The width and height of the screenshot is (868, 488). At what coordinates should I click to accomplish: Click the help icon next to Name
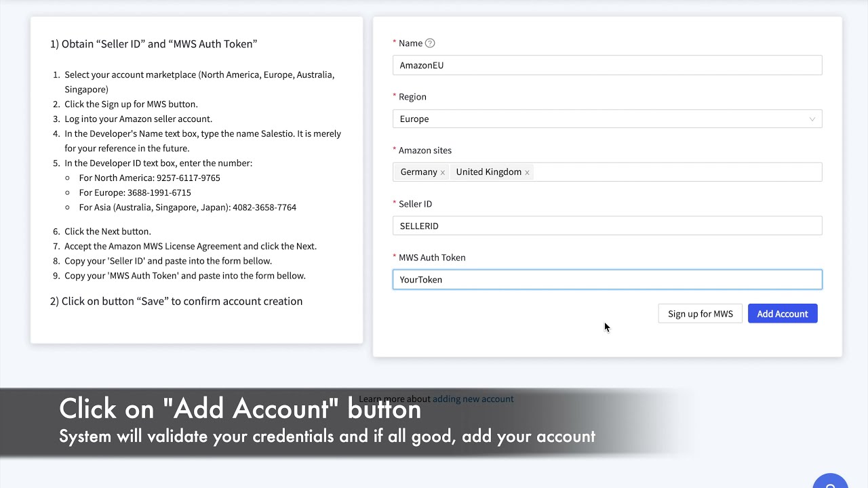coord(430,43)
